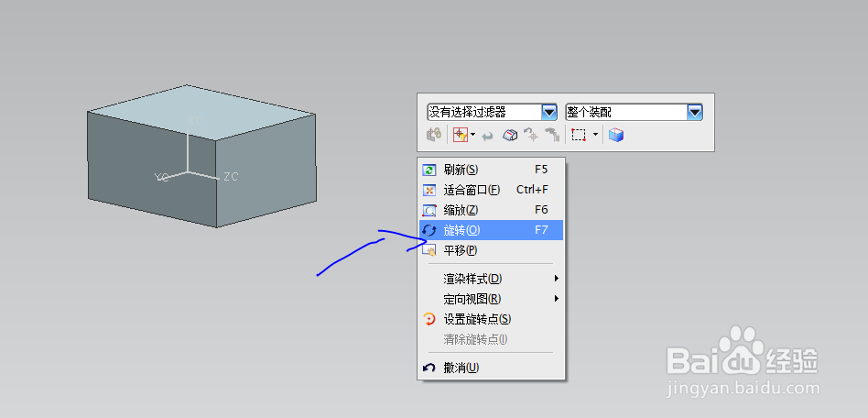
Task: Select the 缩放(Z) menu entry
Action: 491,210
